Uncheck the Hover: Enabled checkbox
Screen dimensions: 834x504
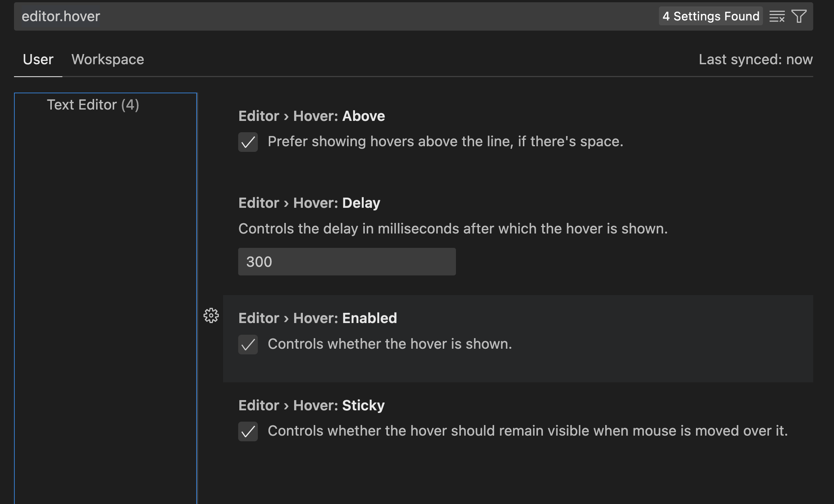pyautogui.click(x=248, y=345)
